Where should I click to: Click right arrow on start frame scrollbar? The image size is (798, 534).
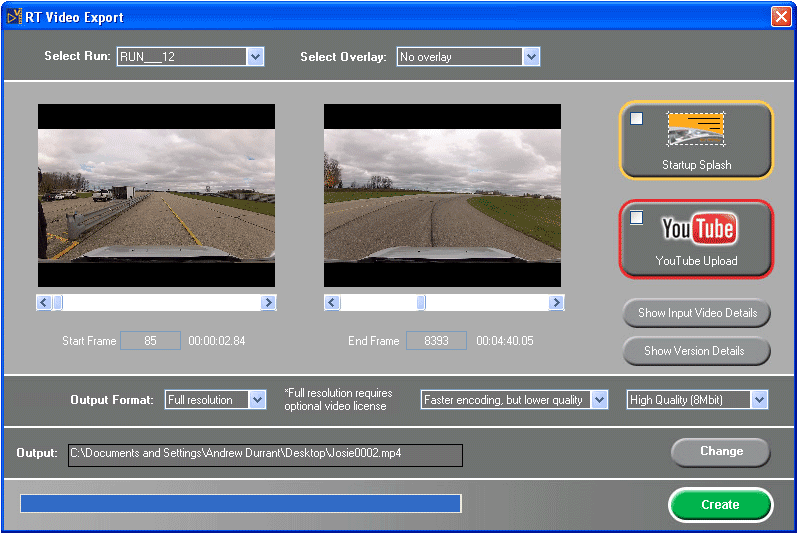(x=268, y=302)
